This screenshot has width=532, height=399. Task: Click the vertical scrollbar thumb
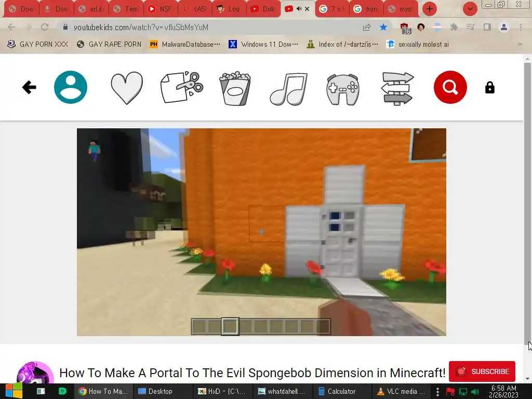point(527,204)
